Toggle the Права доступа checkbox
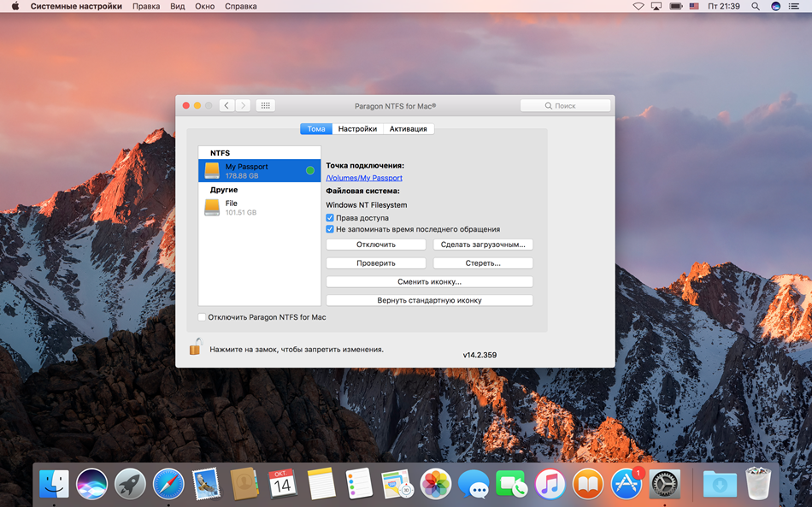Screen dimensions: 812x507 point(330,218)
